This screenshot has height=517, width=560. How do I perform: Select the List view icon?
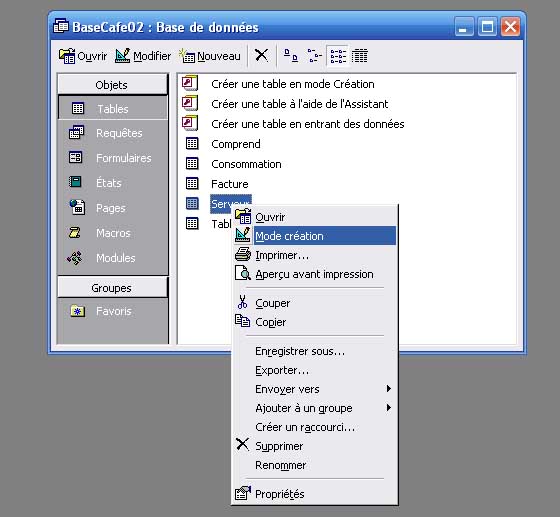point(338,56)
